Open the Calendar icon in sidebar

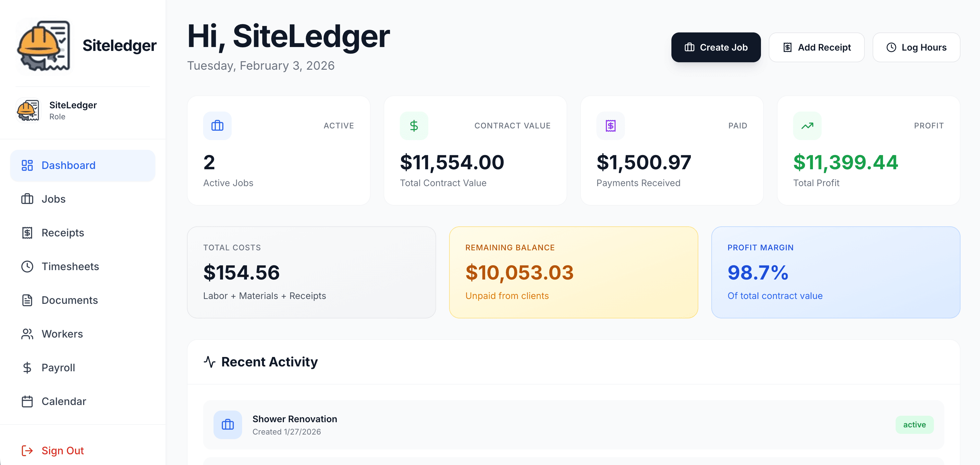coord(27,401)
